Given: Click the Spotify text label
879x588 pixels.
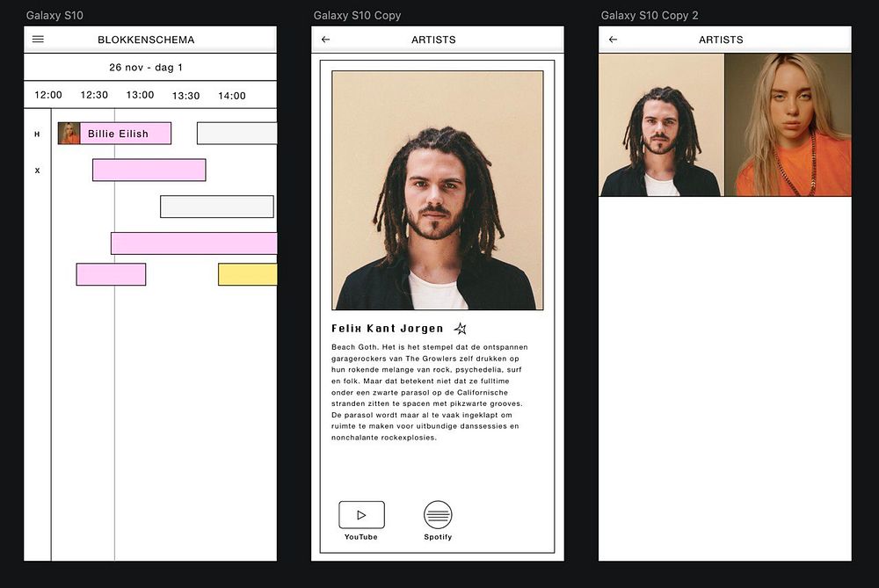Looking at the screenshot, I should 438,537.
